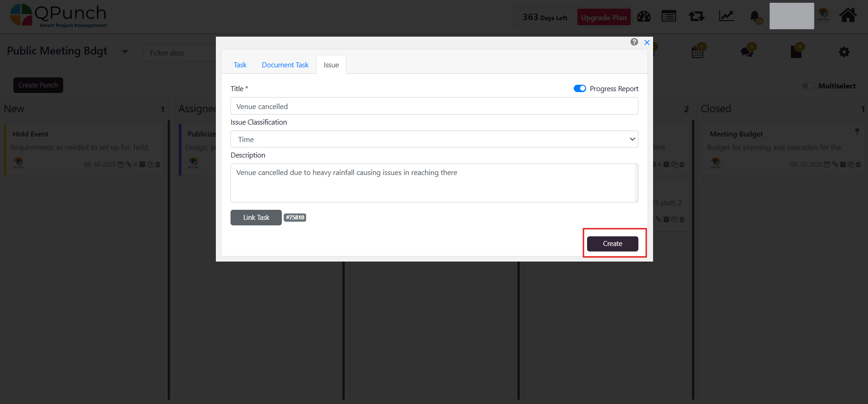Open the line chart reports icon
Viewport: 868px width, 404px height.
click(x=726, y=16)
